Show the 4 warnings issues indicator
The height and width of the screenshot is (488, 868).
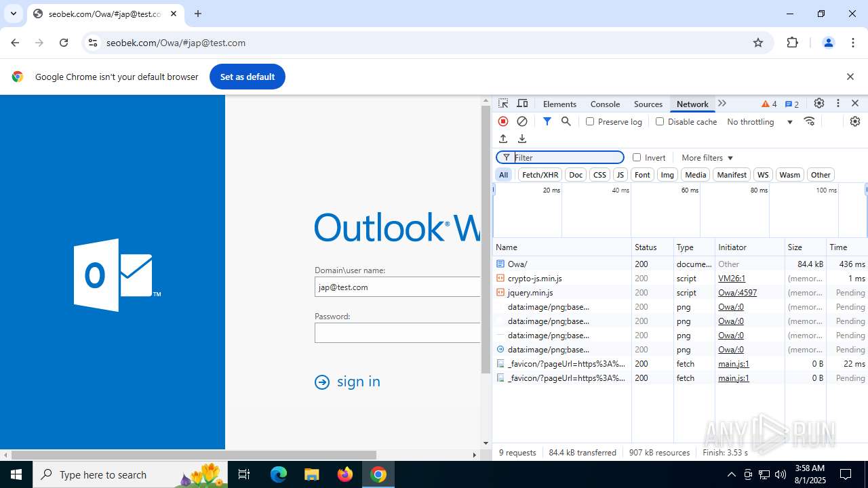click(x=769, y=104)
